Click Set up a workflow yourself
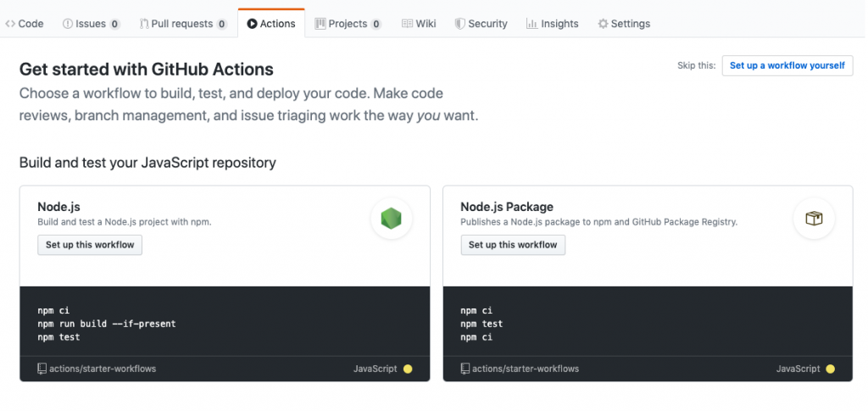 787,65
